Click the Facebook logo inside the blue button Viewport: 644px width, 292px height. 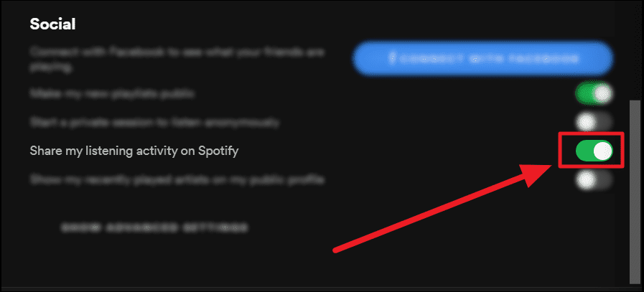click(x=392, y=58)
